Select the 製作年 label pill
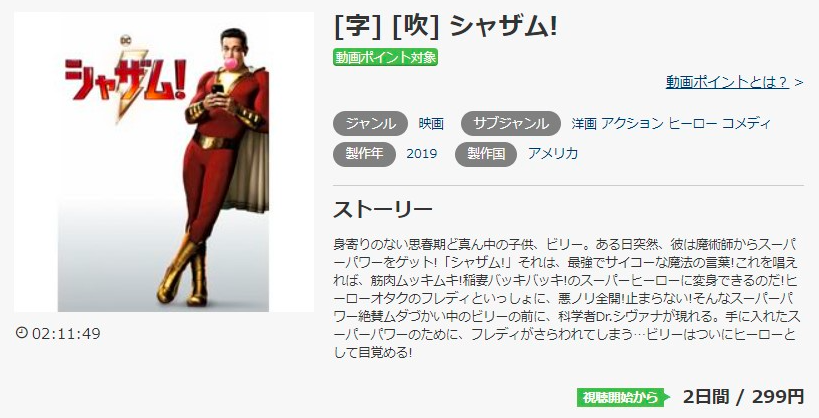Screen dimensions: 819x418 (x=365, y=154)
